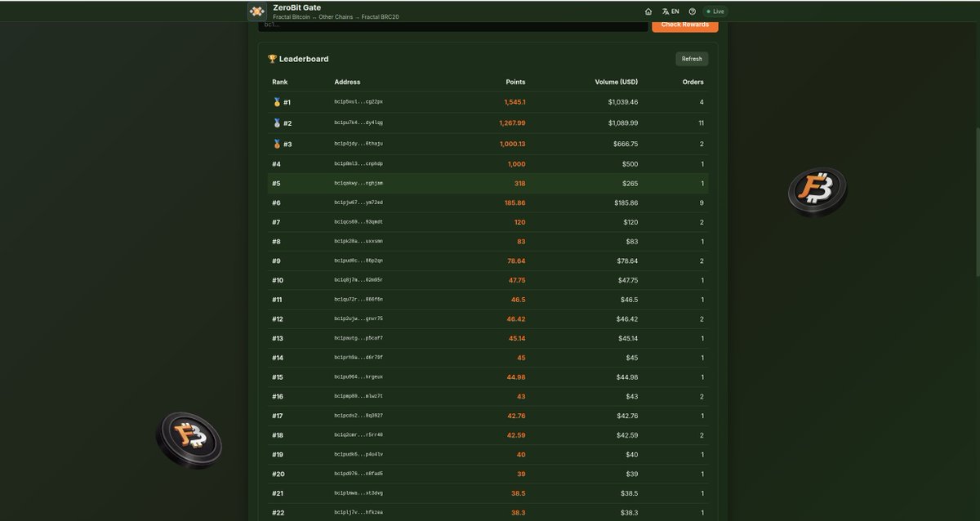Open the home icon in header
Image resolution: width=980 pixels, height=521 pixels.
[x=648, y=11]
